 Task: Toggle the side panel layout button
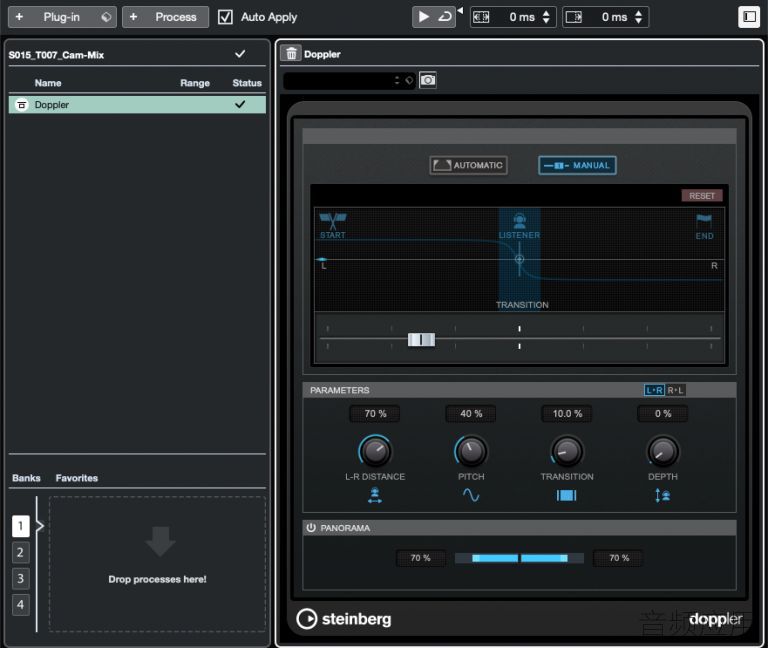click(x=749, y=17)
